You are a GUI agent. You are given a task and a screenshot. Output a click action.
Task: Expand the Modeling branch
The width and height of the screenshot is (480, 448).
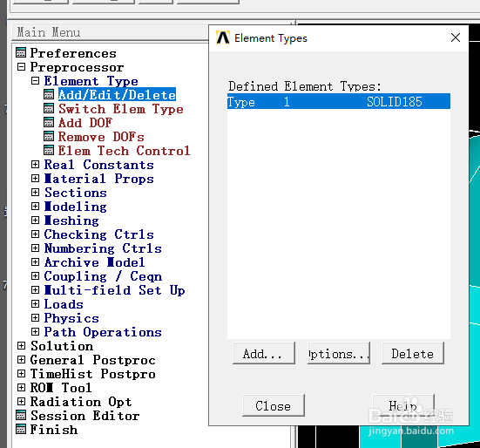[35, 206]
